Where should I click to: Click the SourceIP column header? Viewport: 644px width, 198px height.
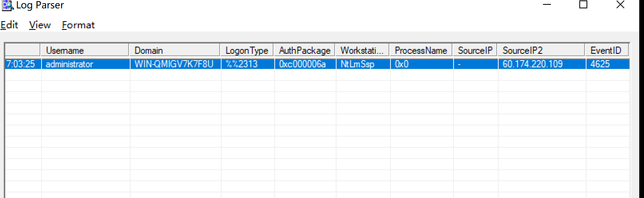click(x=475, y=50)
